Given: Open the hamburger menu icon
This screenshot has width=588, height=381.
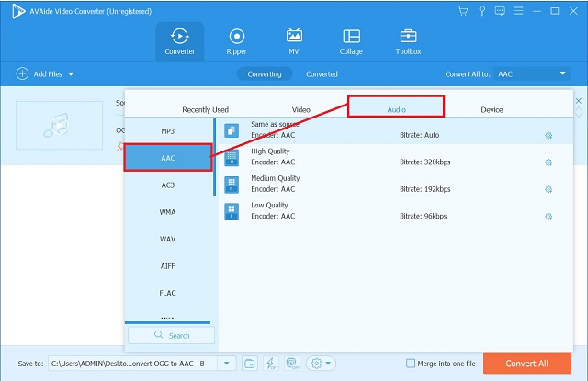Looking at the screenshot, I should [518, 11].
